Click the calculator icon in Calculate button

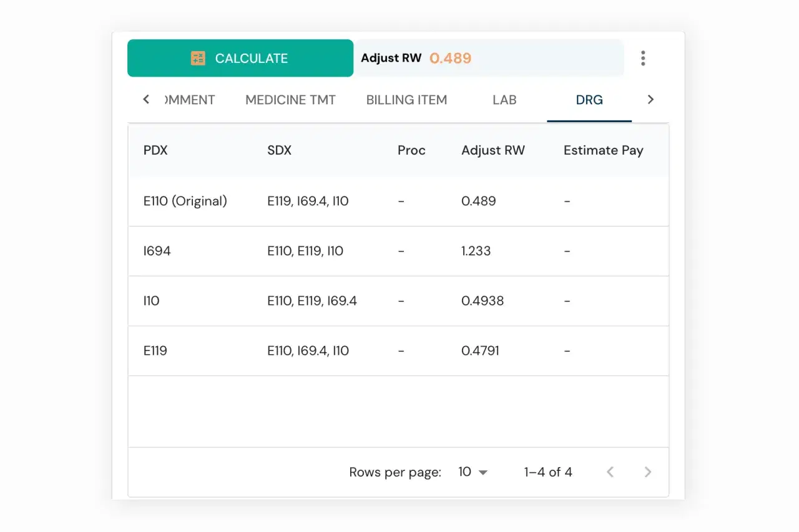point(198,59)
